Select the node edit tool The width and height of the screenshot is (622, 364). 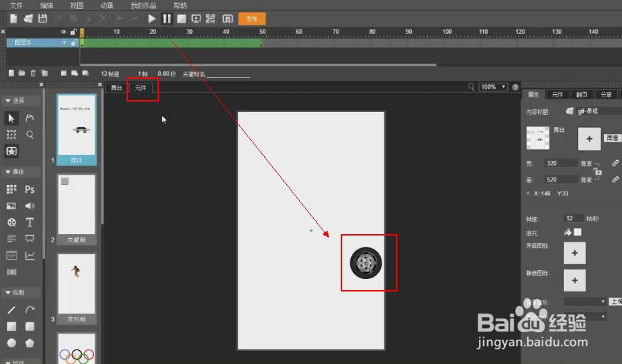[x=30, y=118]
